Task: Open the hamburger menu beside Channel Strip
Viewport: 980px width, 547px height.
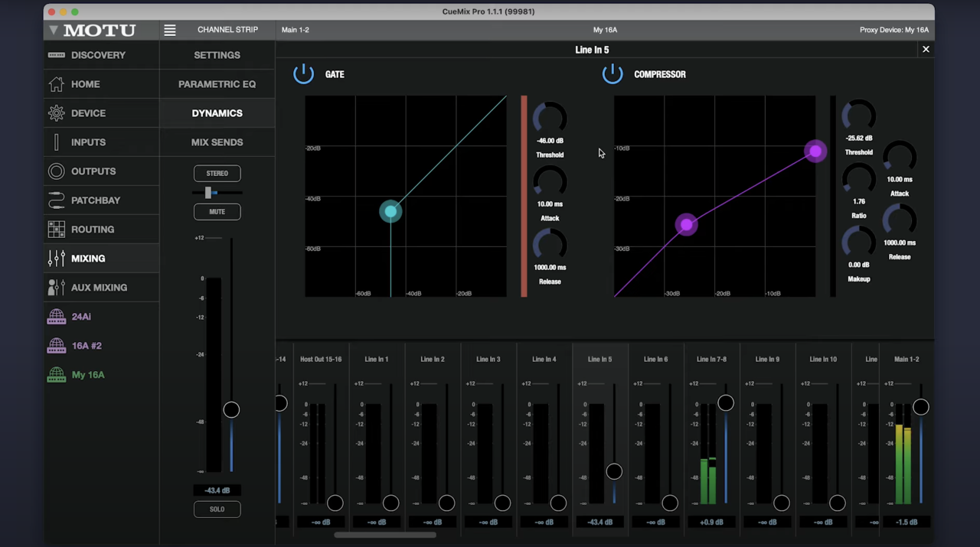Action: 170,30
